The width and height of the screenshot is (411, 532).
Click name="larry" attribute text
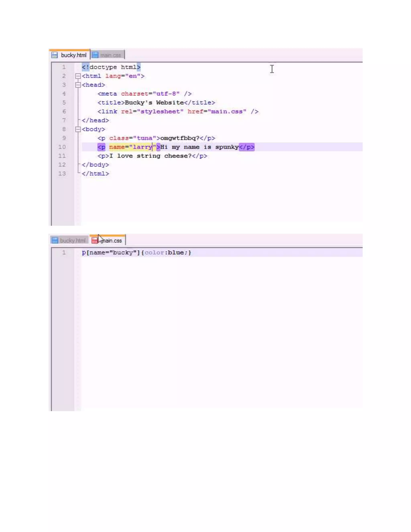(x=133, y=147)
